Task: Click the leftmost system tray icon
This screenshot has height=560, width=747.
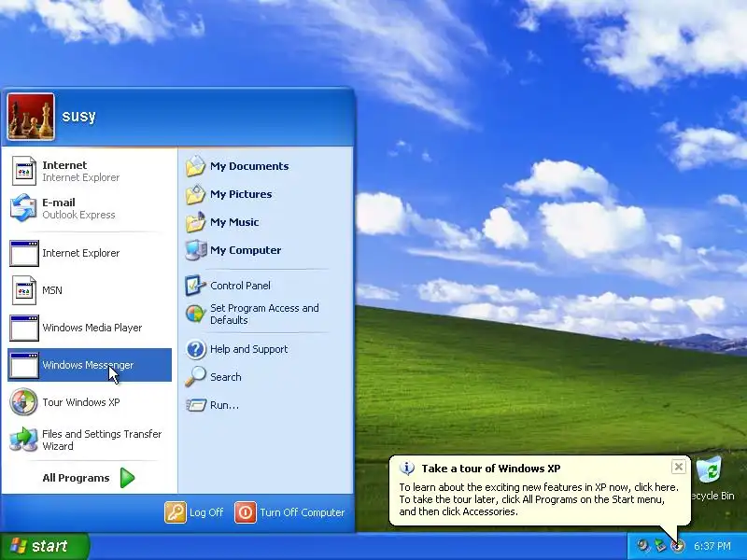Action: [643, 545]
